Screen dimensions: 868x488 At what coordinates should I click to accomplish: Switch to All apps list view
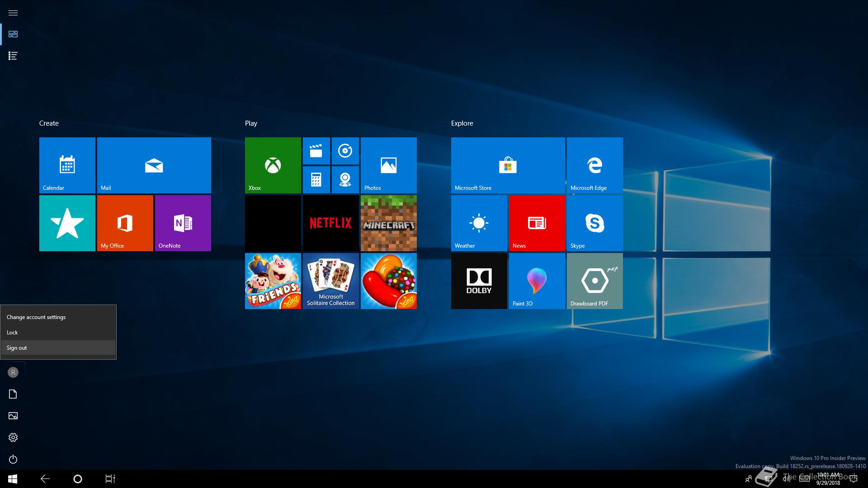[13, 56]
